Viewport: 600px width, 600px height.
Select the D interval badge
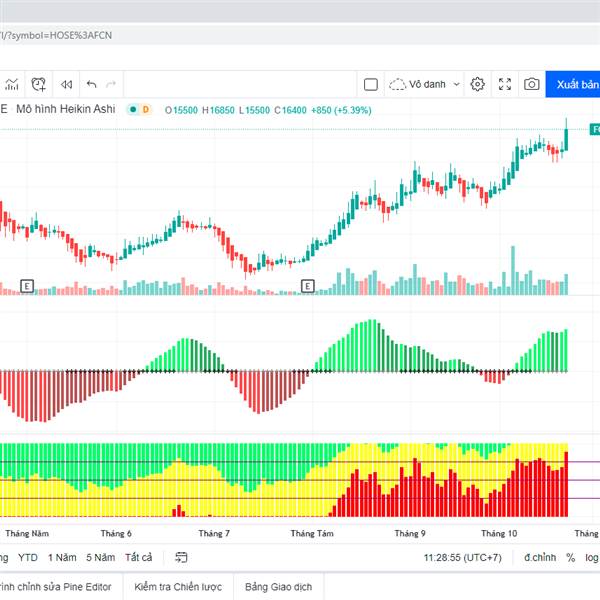click(146, 110)
